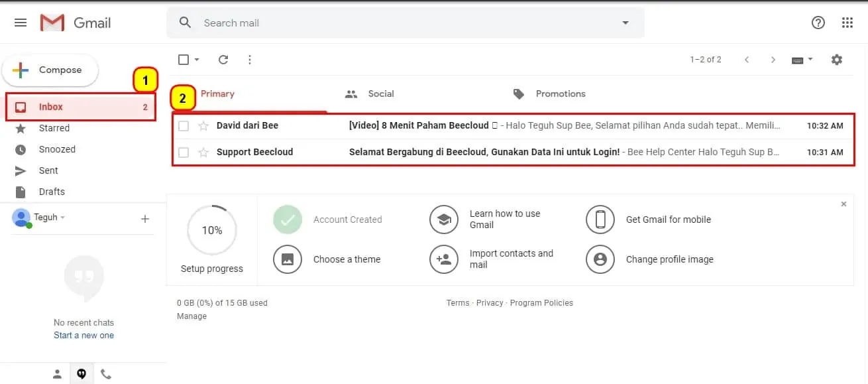Open the Support help icon

click(x=818, y=23)
